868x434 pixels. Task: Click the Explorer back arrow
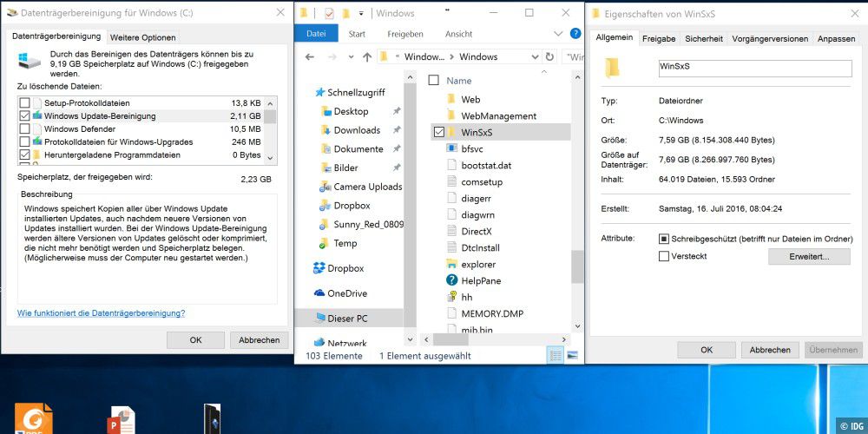(x=310, y=57)
